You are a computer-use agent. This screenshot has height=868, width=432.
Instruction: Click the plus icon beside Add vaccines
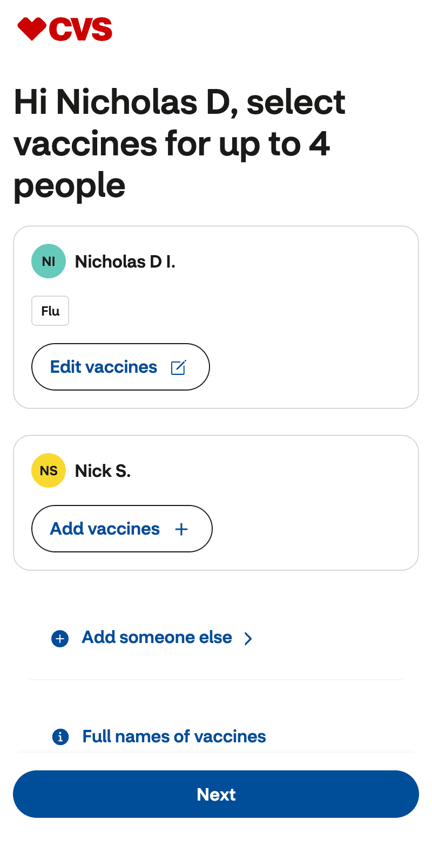click(x=181, y=529)
